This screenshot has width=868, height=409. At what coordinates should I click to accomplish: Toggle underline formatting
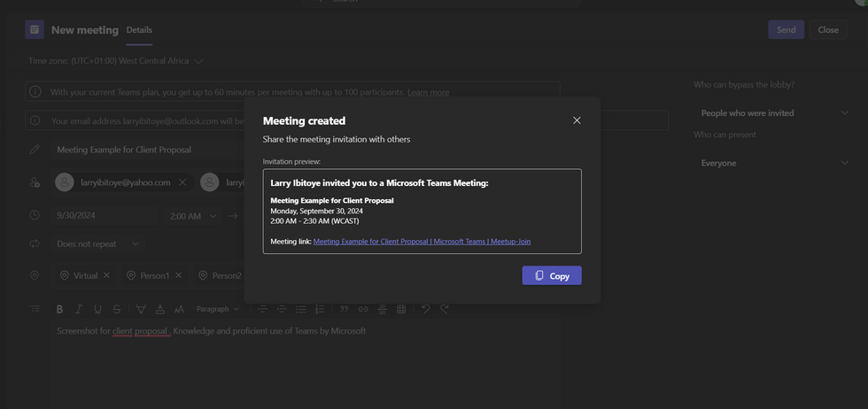point(97,309)
